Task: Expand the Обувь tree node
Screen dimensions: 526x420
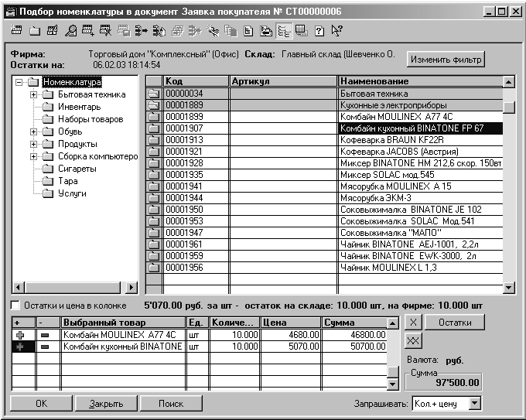Action: [33, 131]
